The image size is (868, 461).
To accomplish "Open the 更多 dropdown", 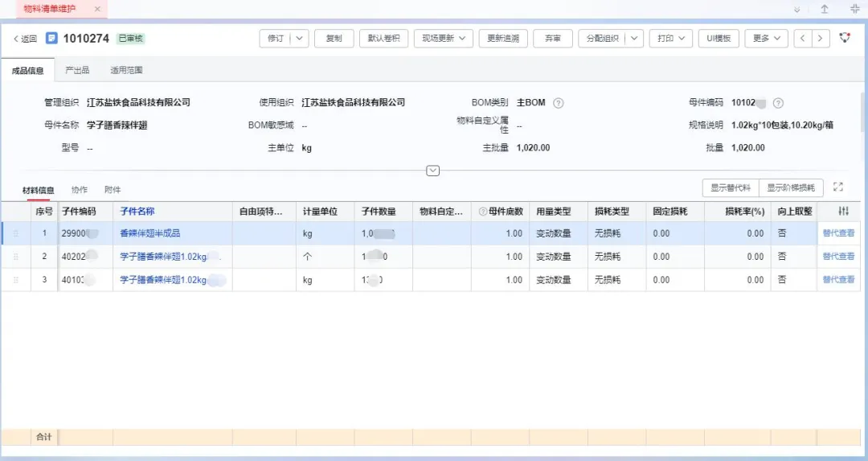I will point(766,39).
